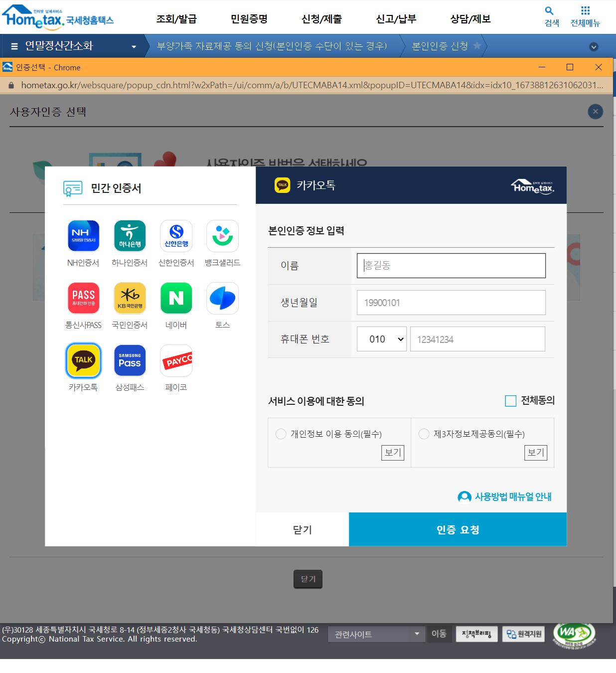Open the hamburger menu beside 연말정산간소화
This screenshot has width=616, height=673.
[14, 46]
